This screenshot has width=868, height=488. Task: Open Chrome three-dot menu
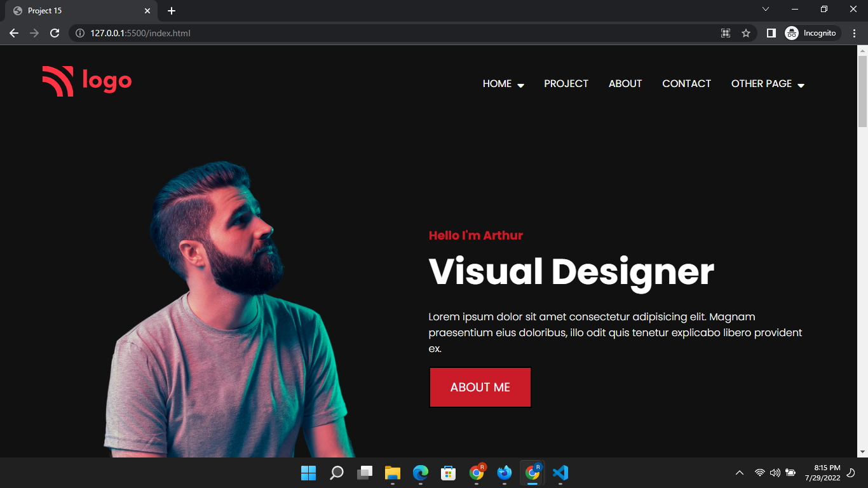(854, 33)
